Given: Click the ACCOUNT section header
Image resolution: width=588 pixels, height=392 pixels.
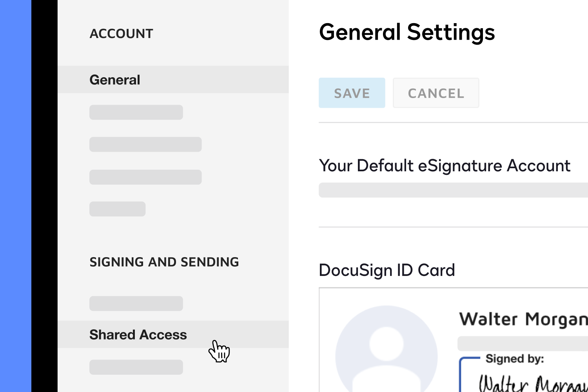Looking at the screenshot, I should click(x=122, y=33).
